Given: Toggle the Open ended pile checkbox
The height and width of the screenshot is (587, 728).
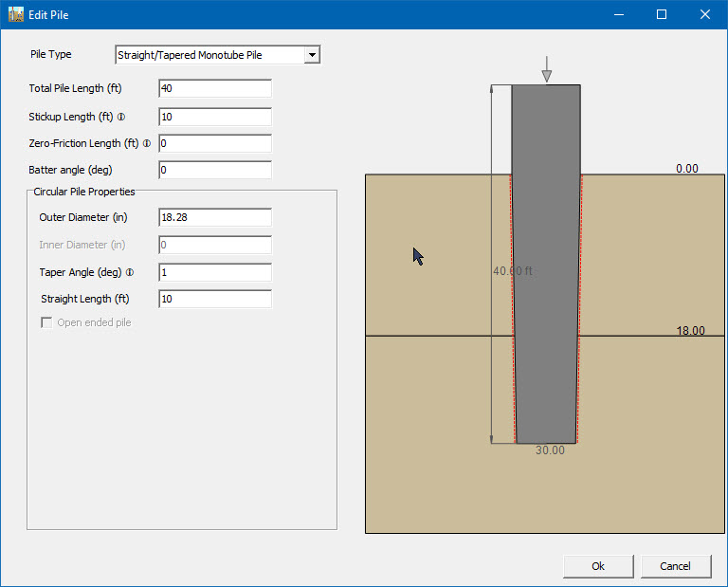Looking at the screenshot, I should (x=46, y=322).
